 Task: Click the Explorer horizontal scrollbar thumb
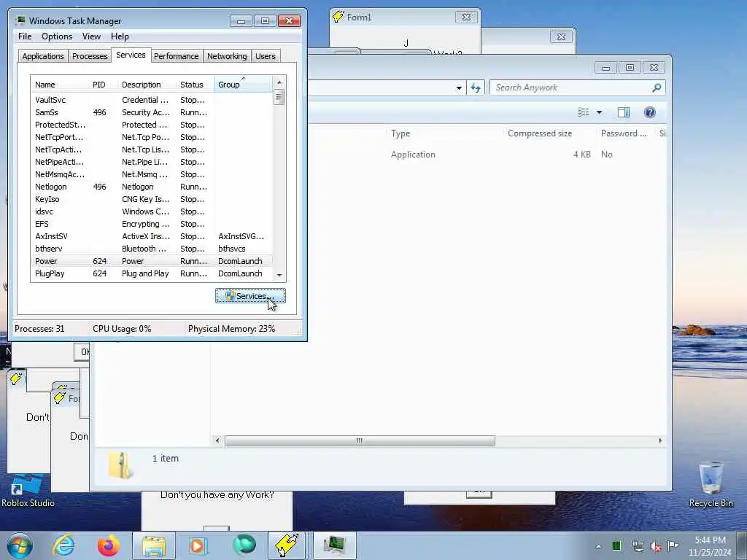pyautogui.click(x=360, y=441)
